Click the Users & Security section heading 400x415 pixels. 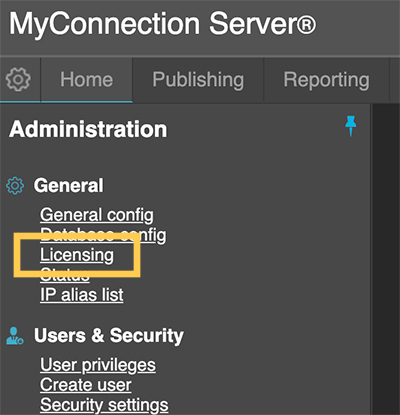click(x=109, y=335)
